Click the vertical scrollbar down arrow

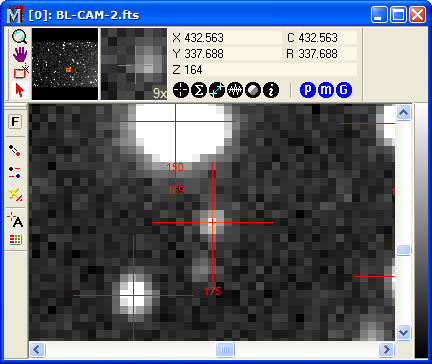[404, 332]
